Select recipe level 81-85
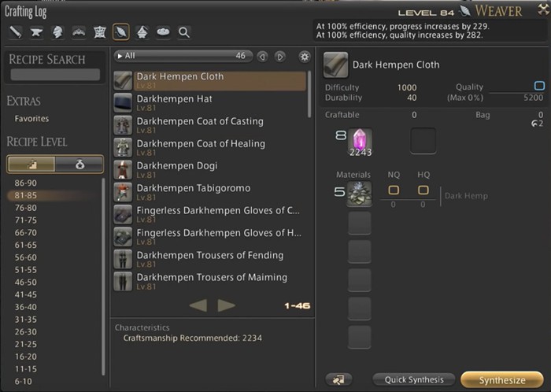The image size is (551, 392). pyautogui.click(x=26, y=195)
